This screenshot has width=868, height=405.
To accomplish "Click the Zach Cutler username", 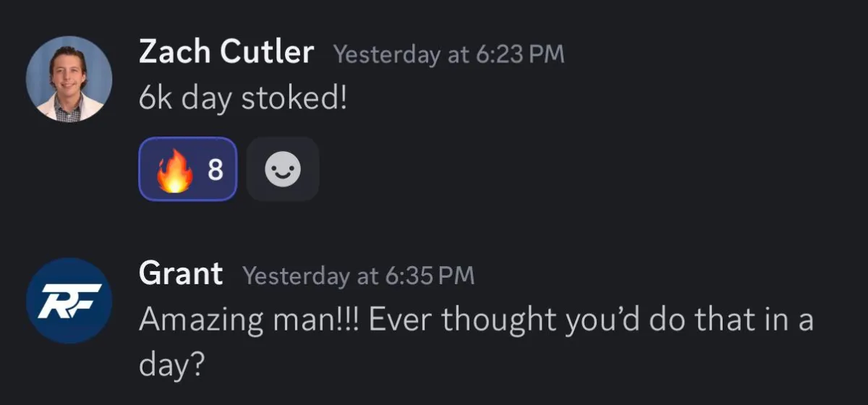I will coord(226,53).
